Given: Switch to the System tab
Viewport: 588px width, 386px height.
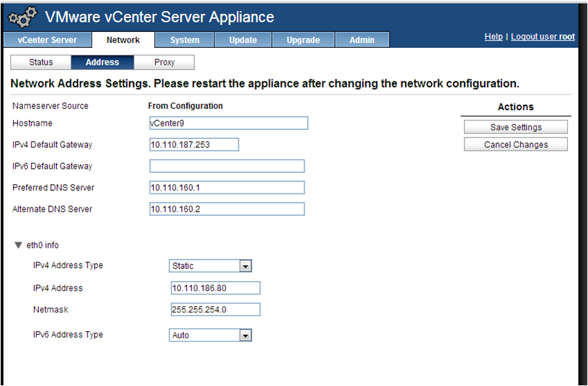Looking at the screenshot, I should coord(184,40).
